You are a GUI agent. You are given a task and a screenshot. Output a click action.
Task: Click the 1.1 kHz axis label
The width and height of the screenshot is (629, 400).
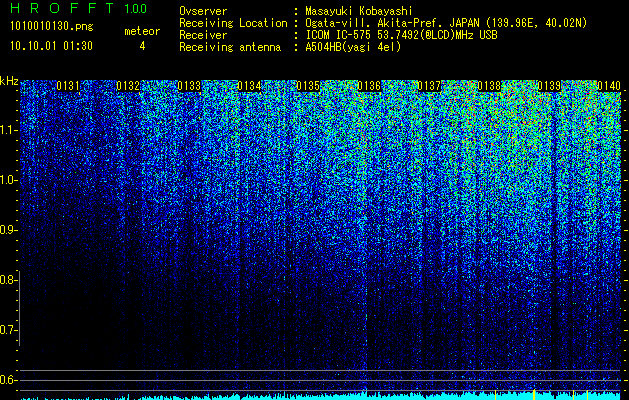click(8, 130)
